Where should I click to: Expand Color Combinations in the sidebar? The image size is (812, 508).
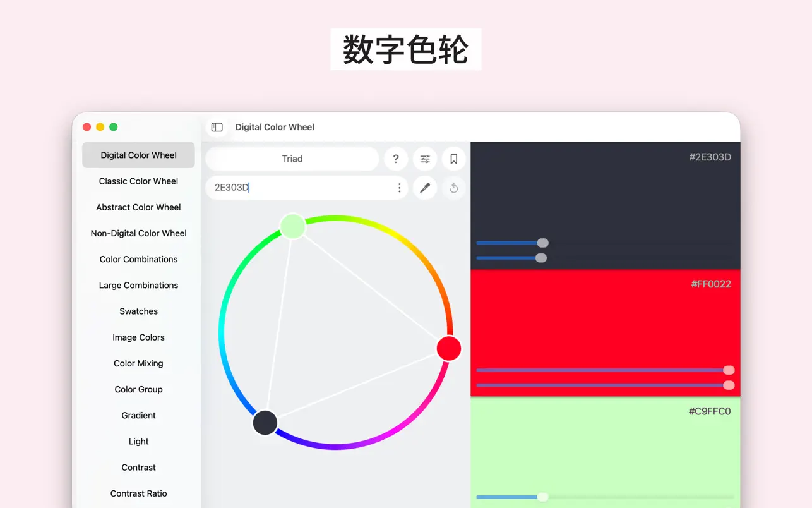(x=138, y=259)
